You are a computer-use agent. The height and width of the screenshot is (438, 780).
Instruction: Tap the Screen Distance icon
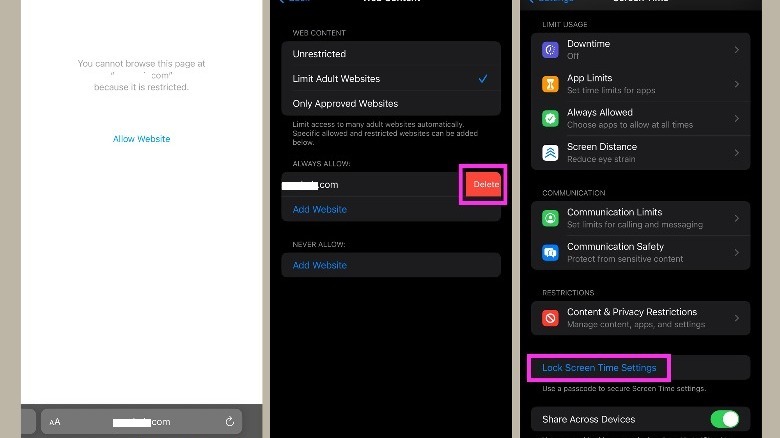pyautogui.click(x=550, y=152)
